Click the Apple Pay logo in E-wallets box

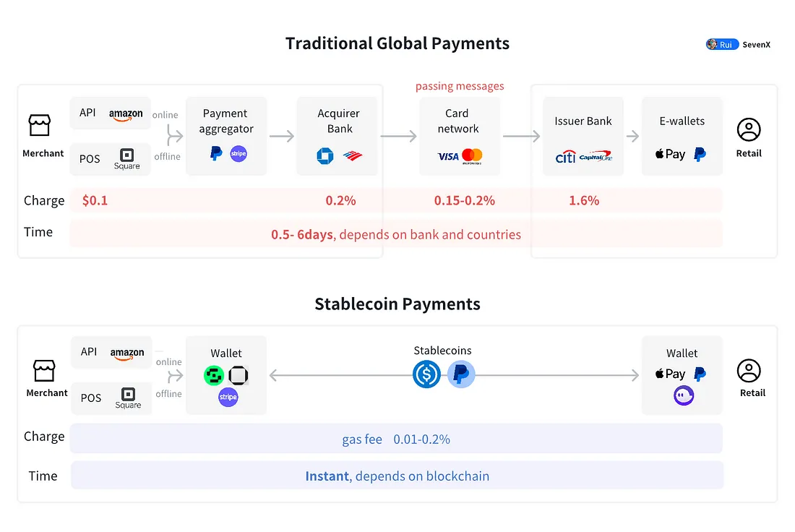click(670, 154)
